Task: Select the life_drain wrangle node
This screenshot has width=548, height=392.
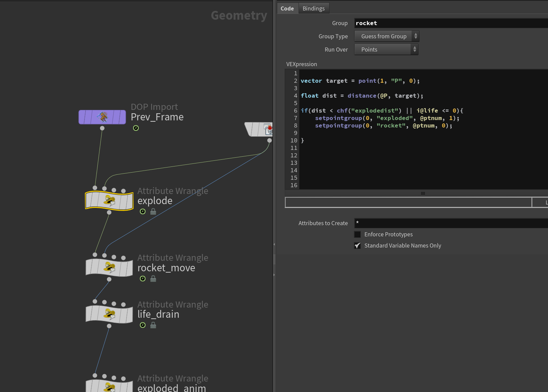Action: click(x=109, y=314)
